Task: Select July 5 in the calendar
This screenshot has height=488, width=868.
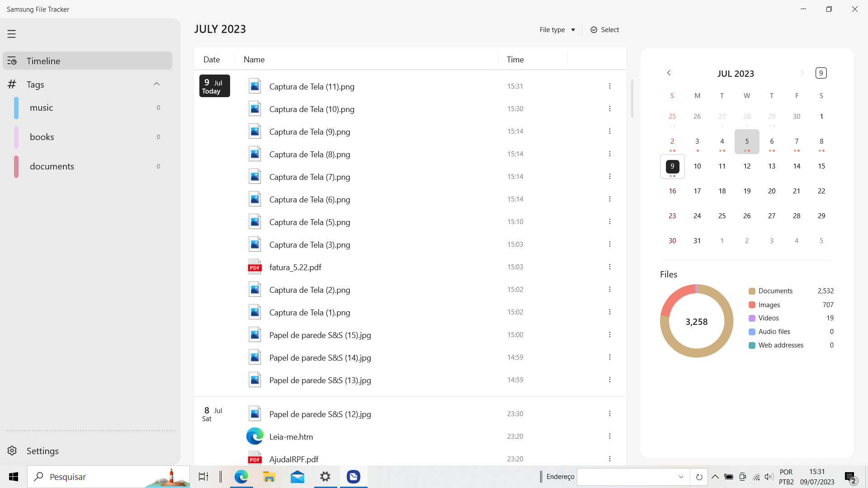Action: (x=747, y=141)
